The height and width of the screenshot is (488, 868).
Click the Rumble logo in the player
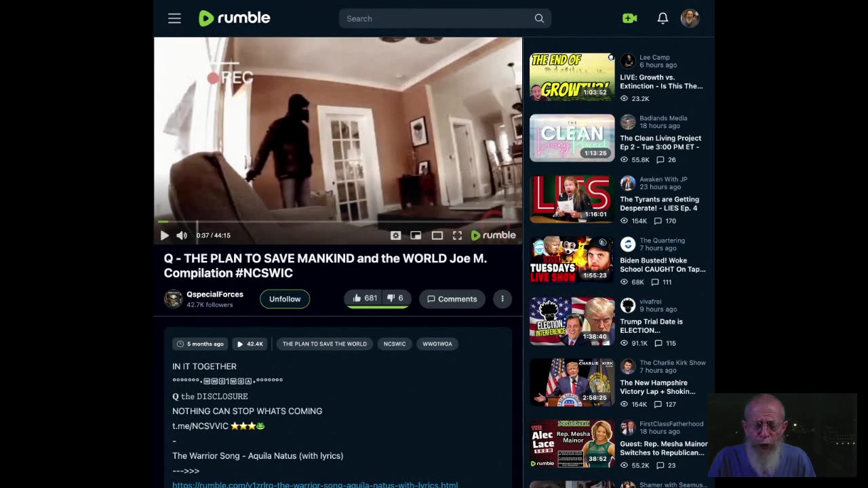[x=494, y=235]
